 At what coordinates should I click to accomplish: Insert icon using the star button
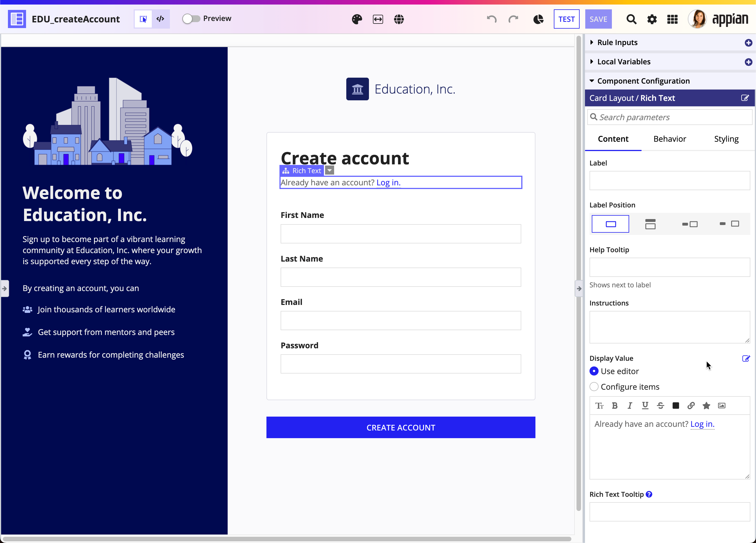coord(706,406)
